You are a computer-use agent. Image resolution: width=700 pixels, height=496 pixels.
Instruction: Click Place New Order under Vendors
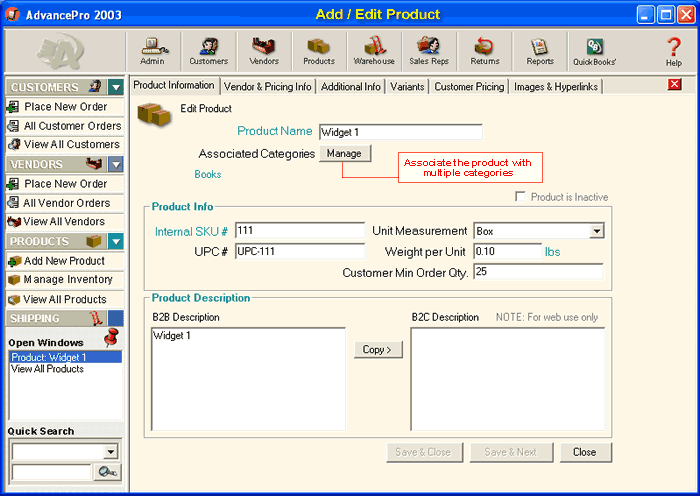coord(65,184)
